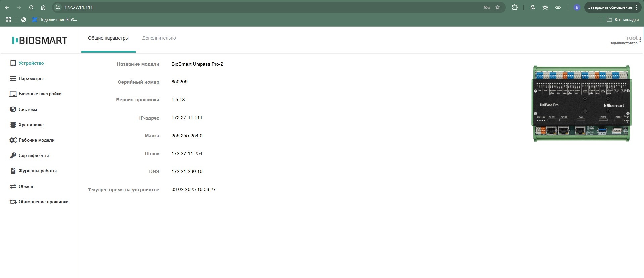Click the serial number value 650209
644x278 pixels.
click(x=179, y=82)
